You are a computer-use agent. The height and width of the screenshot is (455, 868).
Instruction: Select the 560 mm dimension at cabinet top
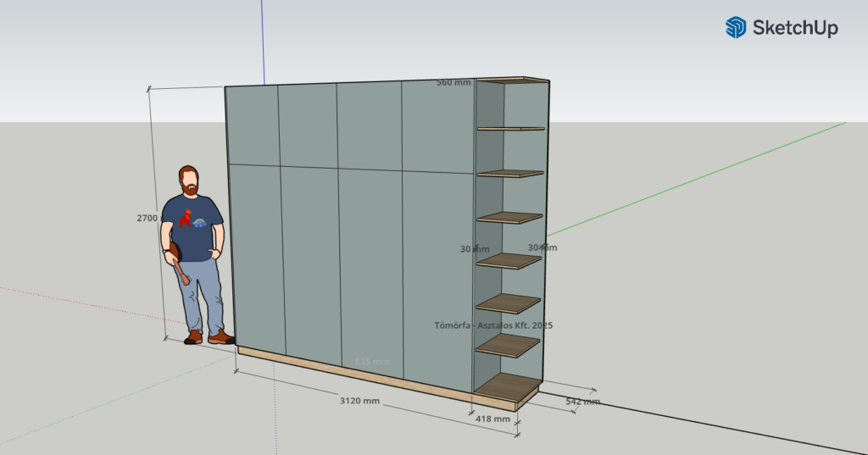click(x=453, y=82)
